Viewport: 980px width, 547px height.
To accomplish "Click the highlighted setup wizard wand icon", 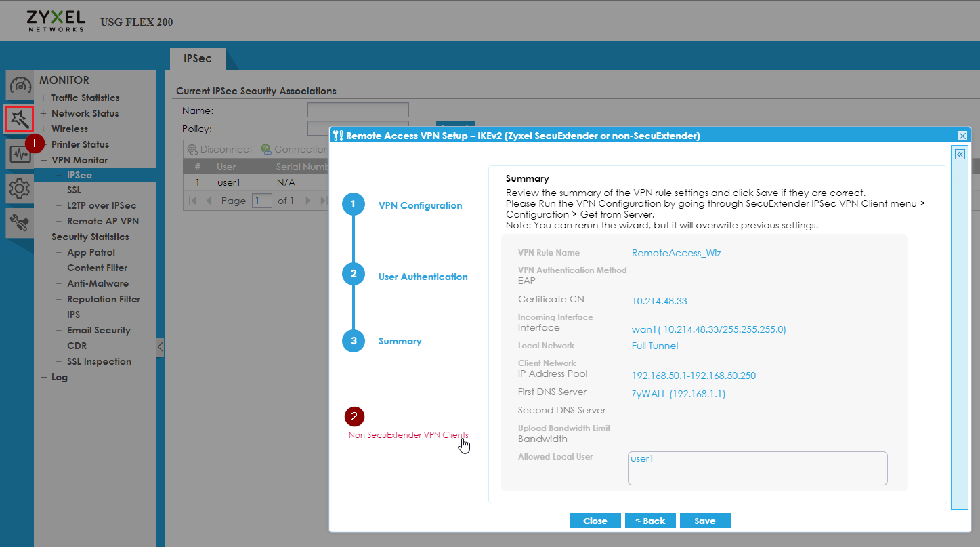I will [x=20, y=119].
